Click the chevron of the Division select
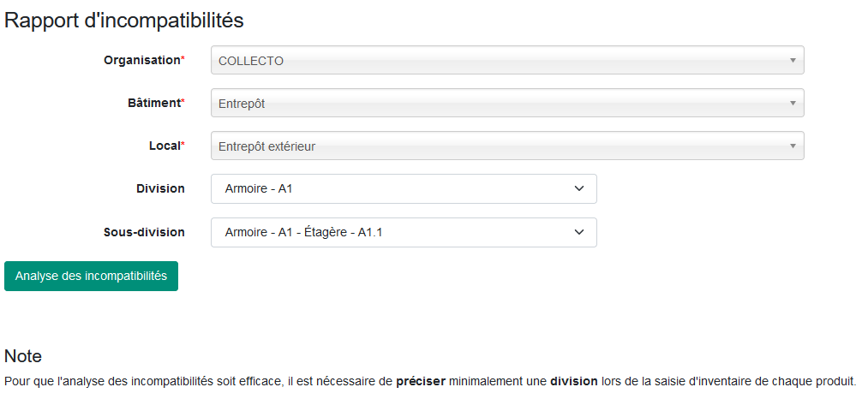The width and height of the screenshot is (868, 399). pyautogui.click(x=579, y=188)
